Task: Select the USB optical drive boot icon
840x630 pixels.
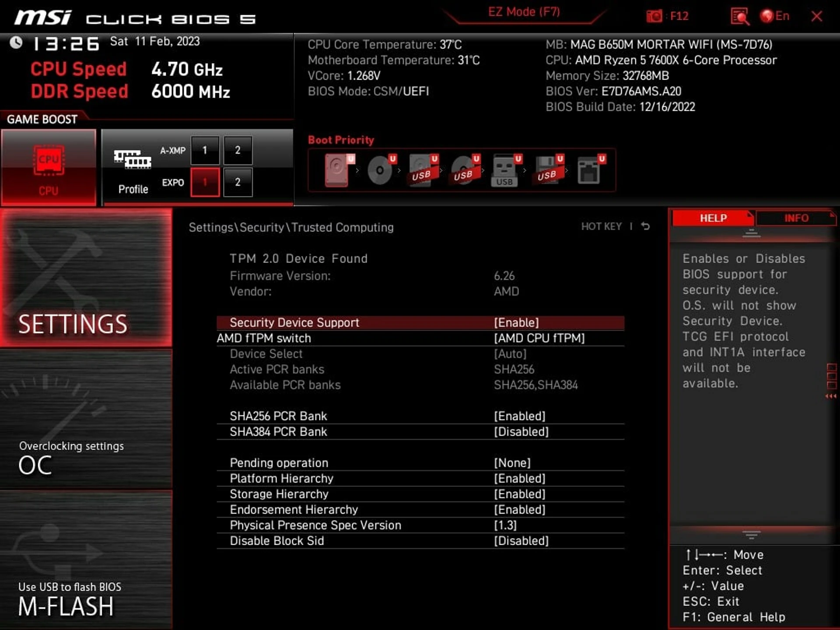Action: [x=464, y=170]
